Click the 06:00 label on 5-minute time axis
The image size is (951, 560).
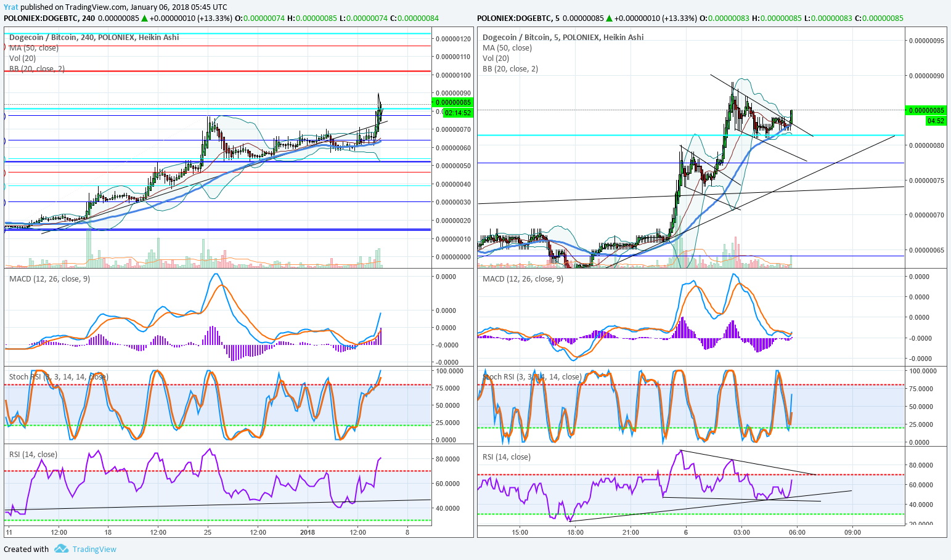797,532
